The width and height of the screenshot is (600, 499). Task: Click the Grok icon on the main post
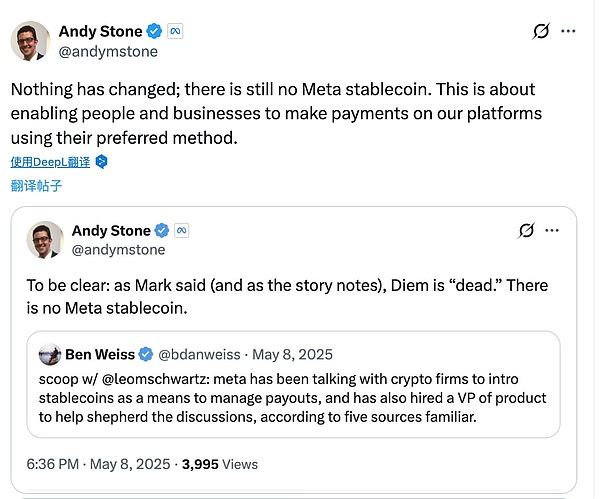[542, 32]
